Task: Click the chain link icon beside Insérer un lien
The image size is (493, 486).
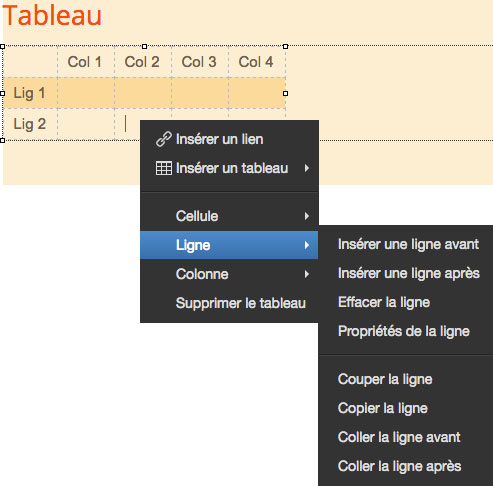Action: click(164, 139)
